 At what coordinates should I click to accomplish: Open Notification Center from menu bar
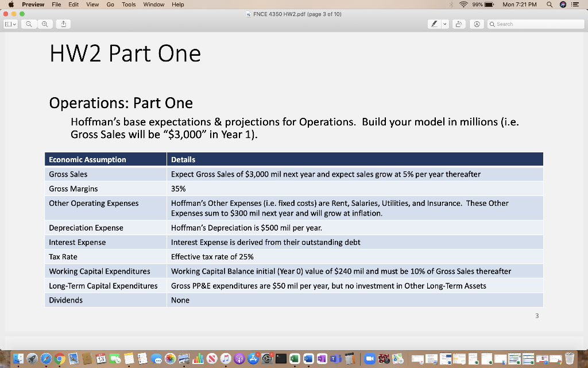pyautogui.click(x=575, y=5)
